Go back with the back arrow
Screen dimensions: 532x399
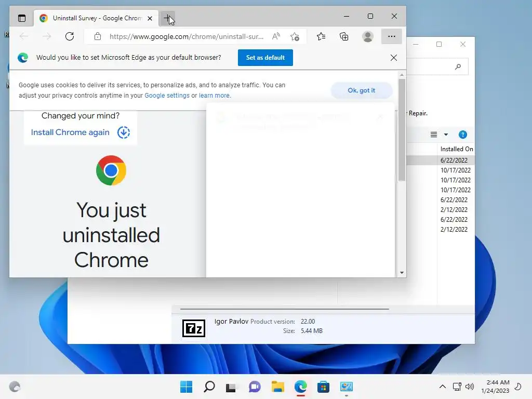[24, 36]
